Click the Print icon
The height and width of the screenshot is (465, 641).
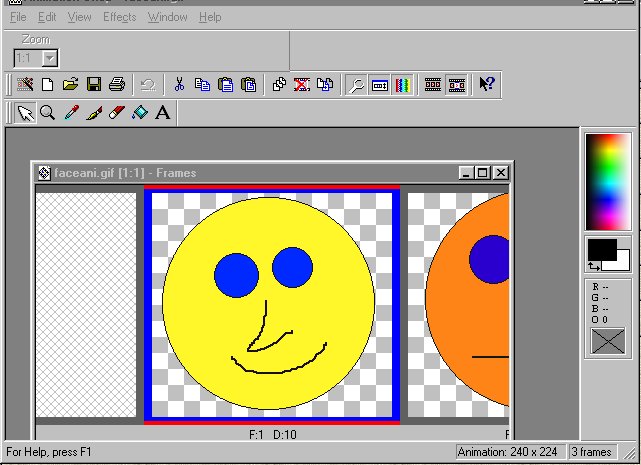[x=117, y=85]
